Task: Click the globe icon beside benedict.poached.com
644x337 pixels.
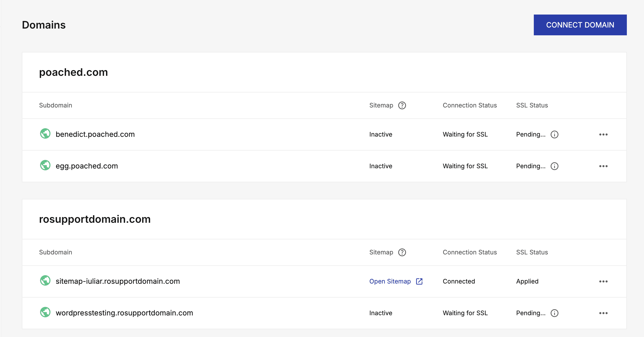Action: 45,134
